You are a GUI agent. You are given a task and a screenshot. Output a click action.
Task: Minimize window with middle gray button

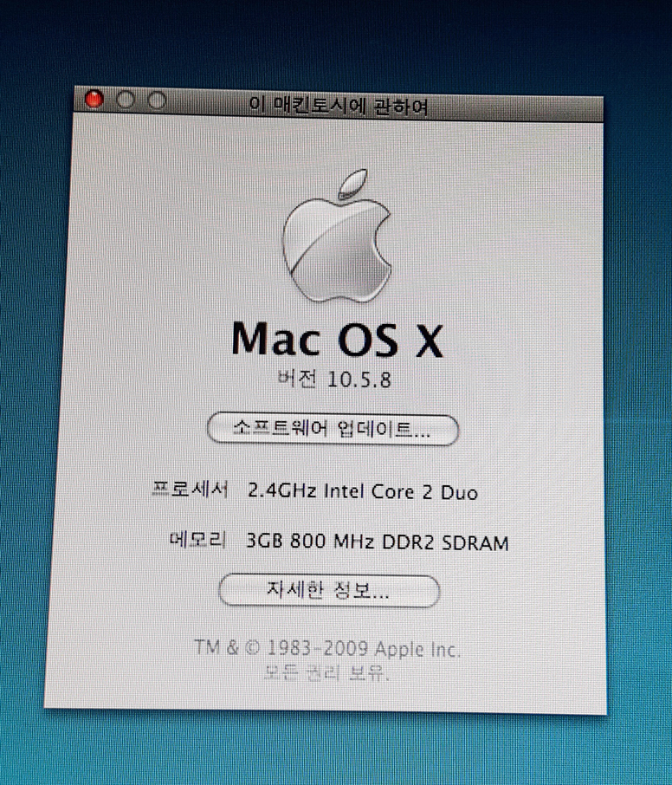coord(126,101)
